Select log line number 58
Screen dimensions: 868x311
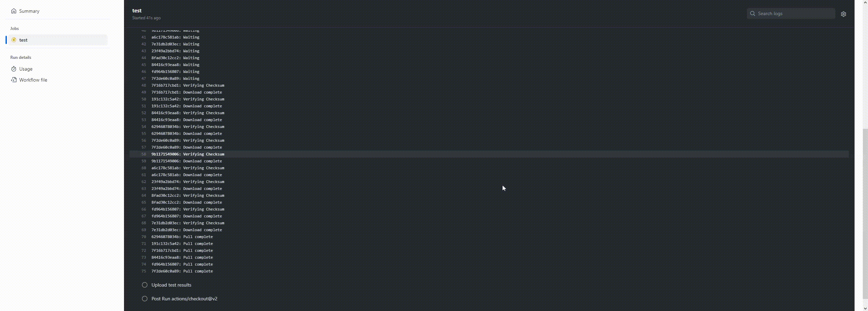point(144,154)
